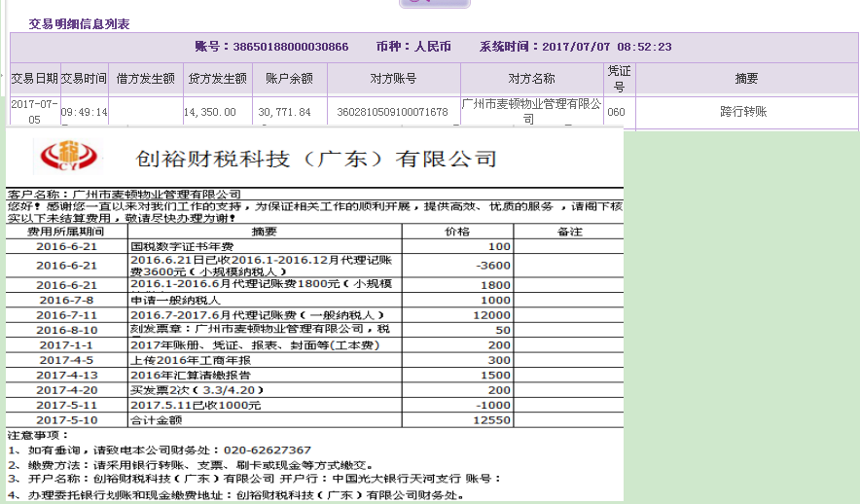
Task: Click the 2016-8-10 date cell
Action: point(66,330)
